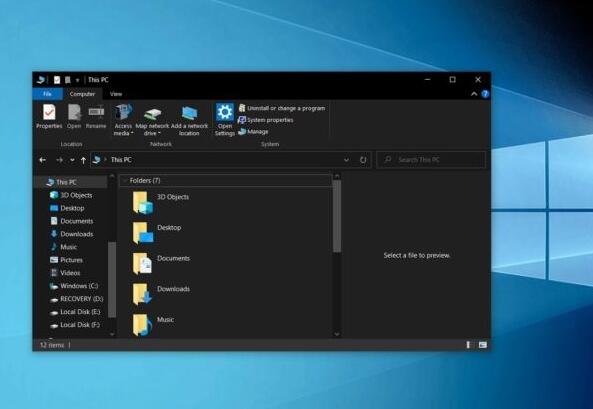Expand the address bar history dropdown

click(346, 160)
